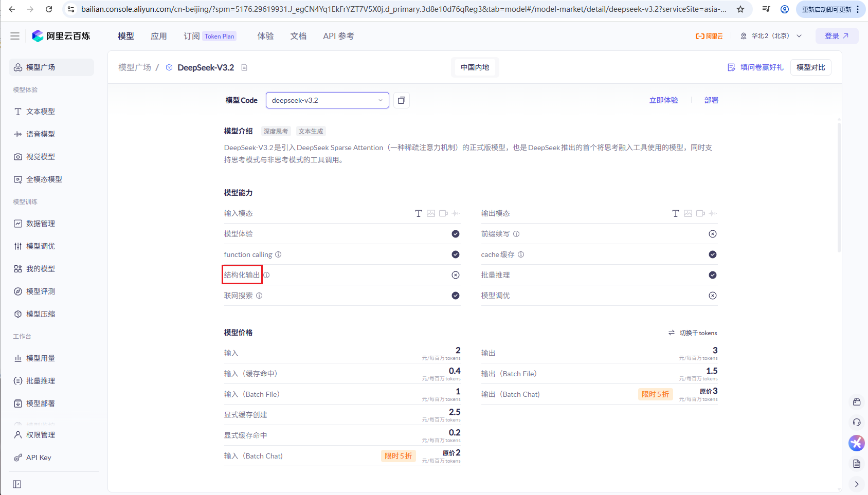Open browser media control icon

[766, 9]
